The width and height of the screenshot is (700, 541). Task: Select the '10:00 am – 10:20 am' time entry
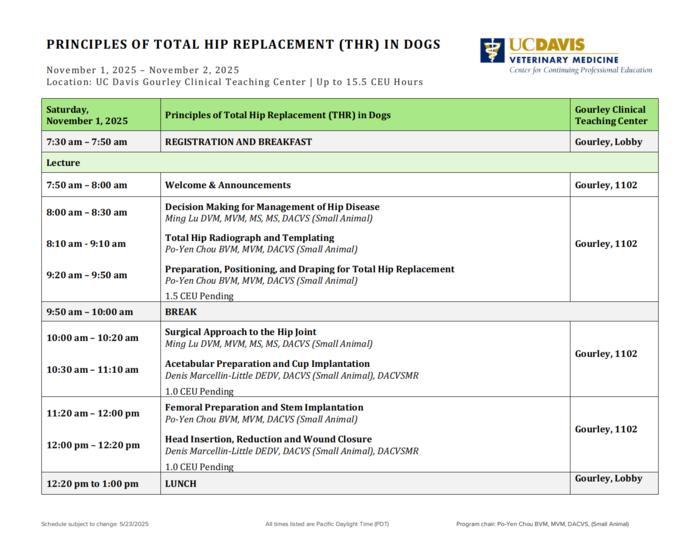click(x=92, y=337)
